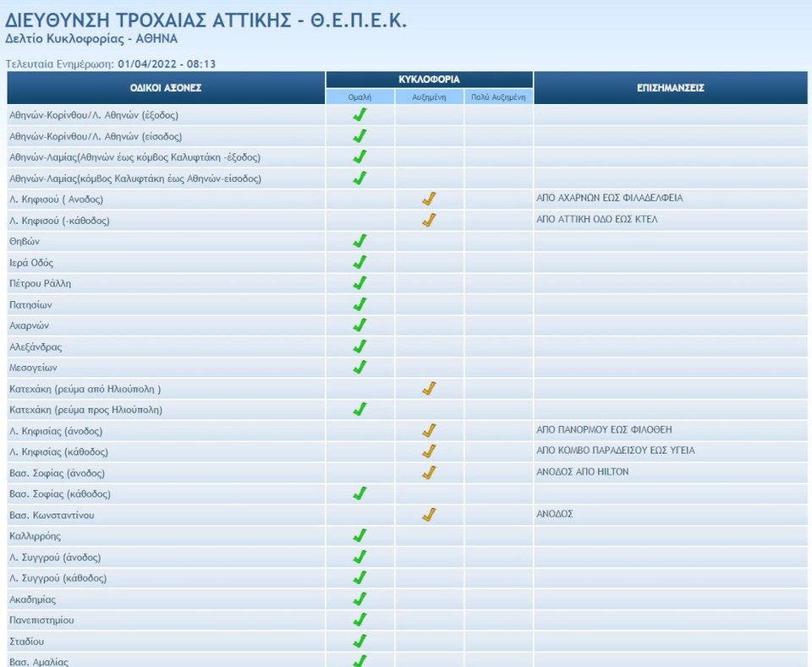812x667 pixels.
Task: Click yellow checkmark for Κατεχάκη ρεύμα από Ηλιούπολη
Action: 429,388
